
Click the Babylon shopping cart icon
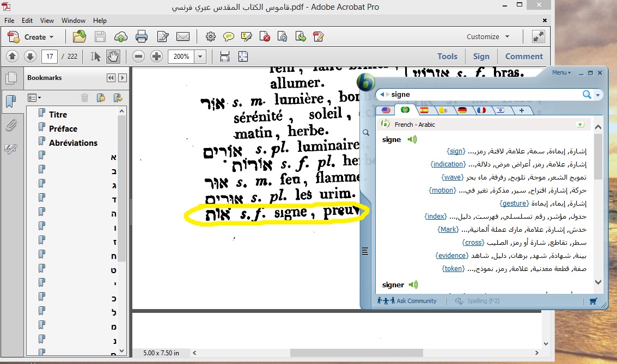[x=593, y=301]
